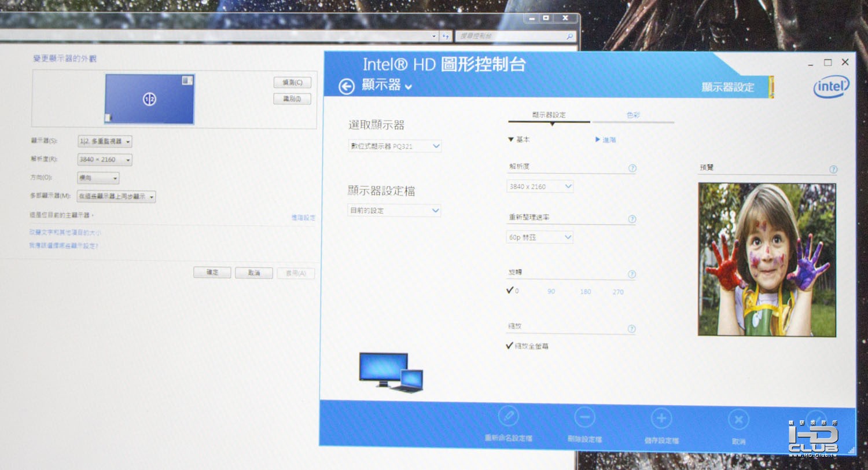Open help for the 旋轉 section
868x470 pixels.
[632, 274]
